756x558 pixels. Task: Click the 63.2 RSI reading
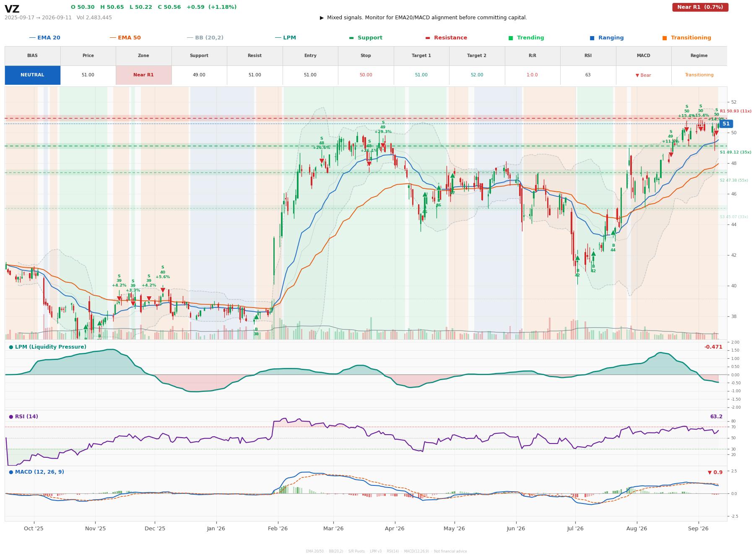click(716, 417)
